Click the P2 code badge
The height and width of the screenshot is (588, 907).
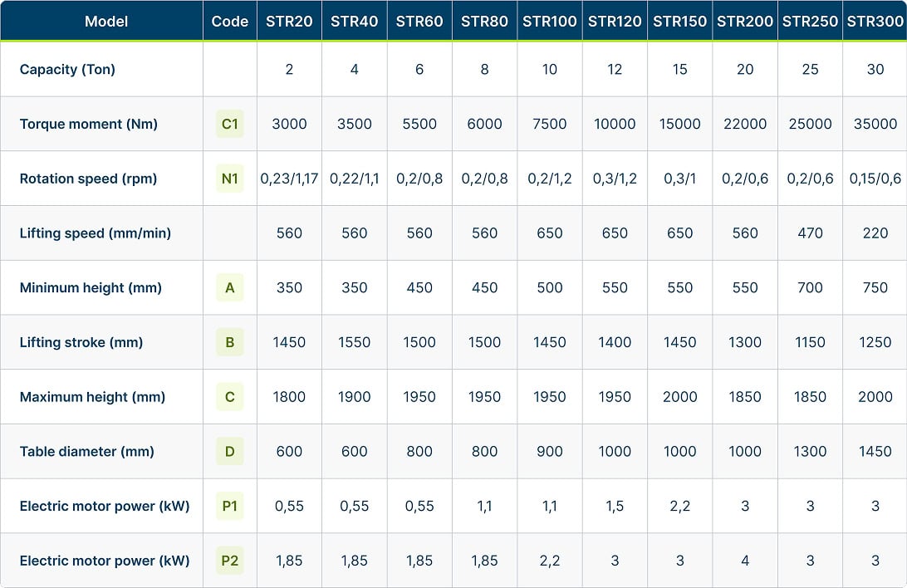(230, 561)
